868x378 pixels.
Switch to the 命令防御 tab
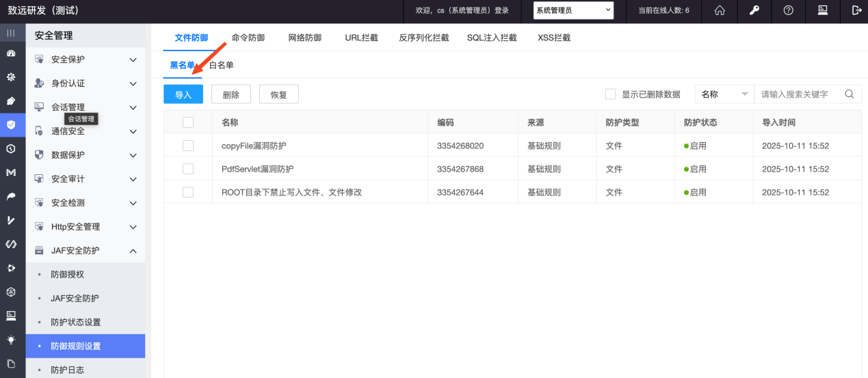click(248, 38)
